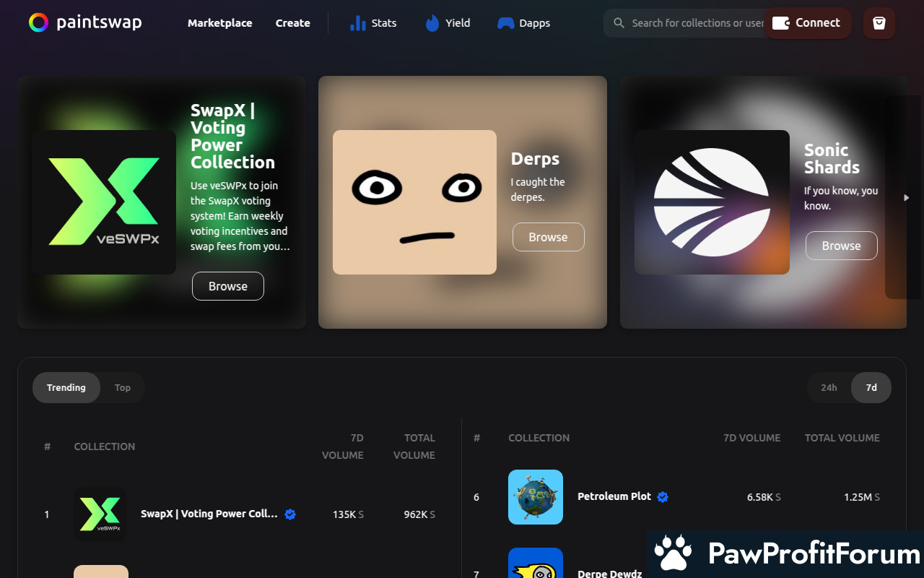Click the veSWPx featured card image

104,202
